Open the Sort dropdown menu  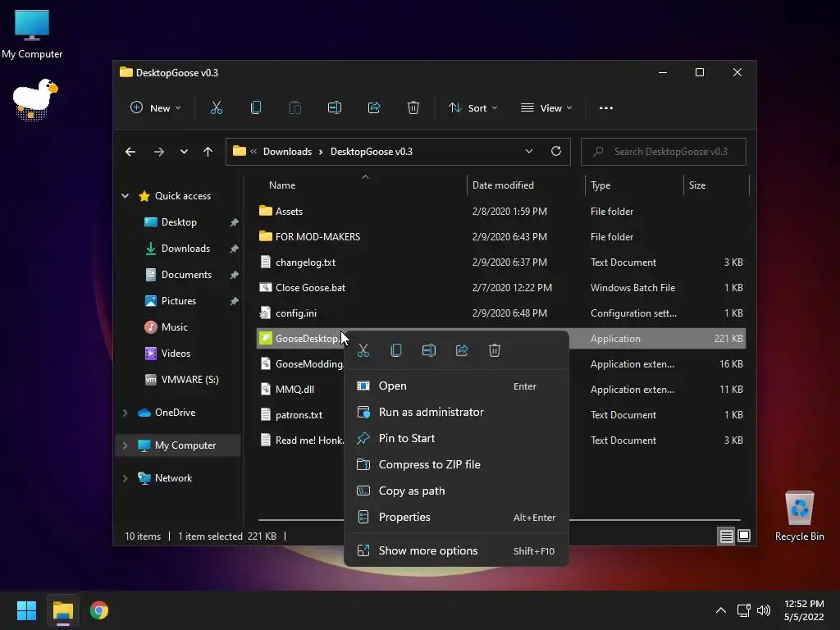(472, 107)
